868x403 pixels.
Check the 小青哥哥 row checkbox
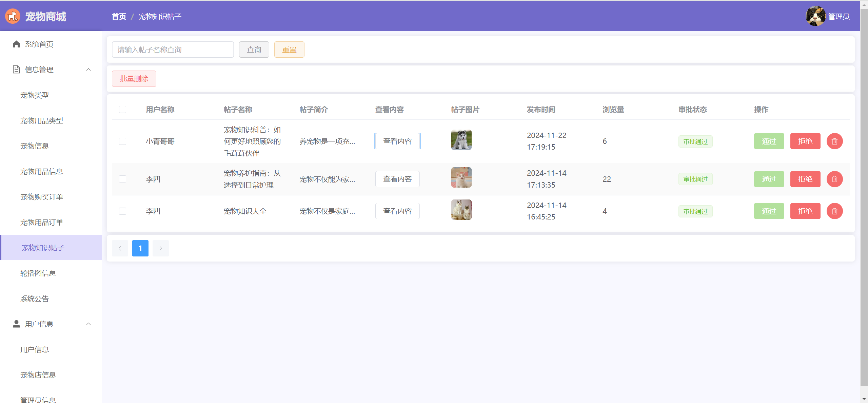(x=122, y=141)
